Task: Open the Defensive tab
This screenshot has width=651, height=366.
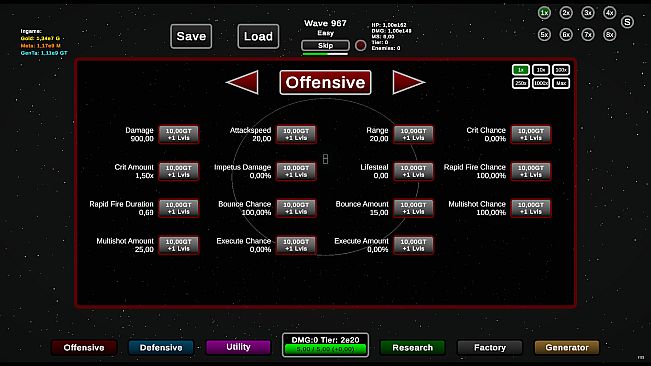Action: 161,347
